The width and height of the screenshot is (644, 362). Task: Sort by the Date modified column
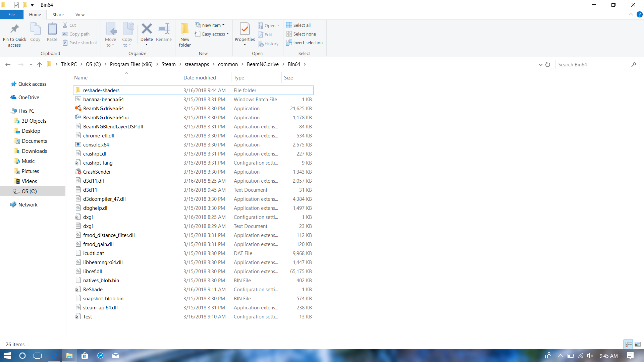[x=206, y=77]
